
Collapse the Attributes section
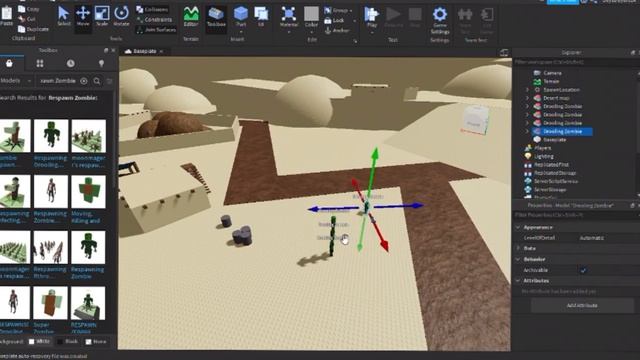518,280
